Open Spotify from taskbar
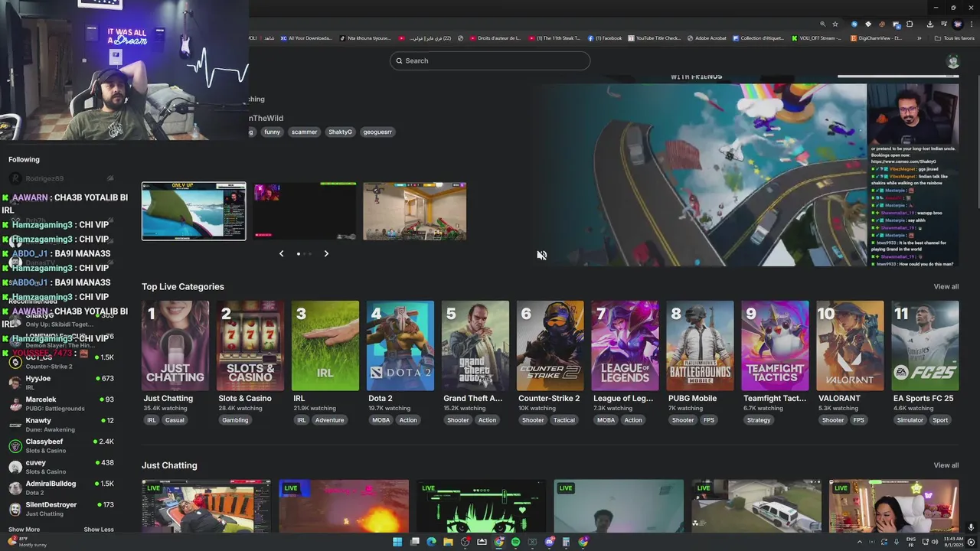980x551 pixels. click(x=515, y=542)
